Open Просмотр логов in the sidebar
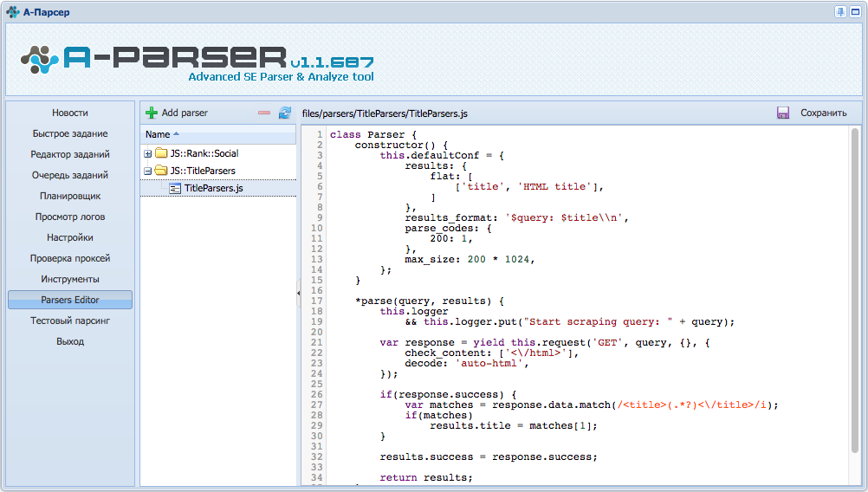This screenshot has height=492, width=868. point(70,217)
